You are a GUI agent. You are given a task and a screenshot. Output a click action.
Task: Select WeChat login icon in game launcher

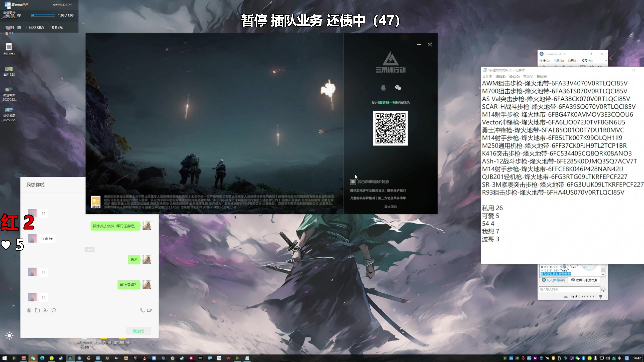tap(398, 87)
